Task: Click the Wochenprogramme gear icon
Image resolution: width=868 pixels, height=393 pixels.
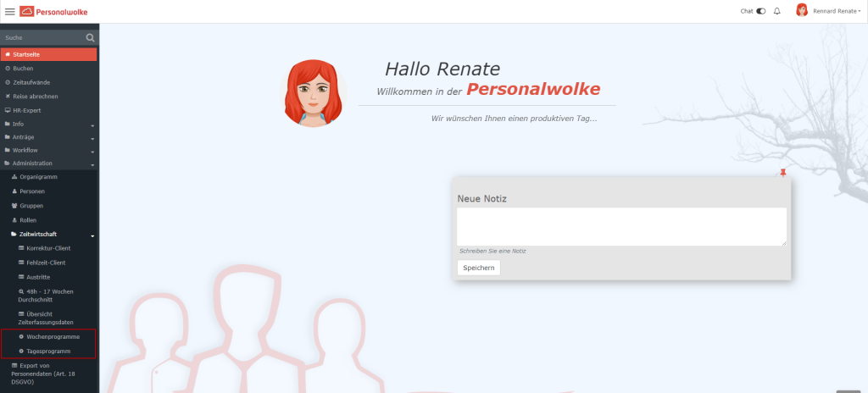Action: [x=21, y=336]
